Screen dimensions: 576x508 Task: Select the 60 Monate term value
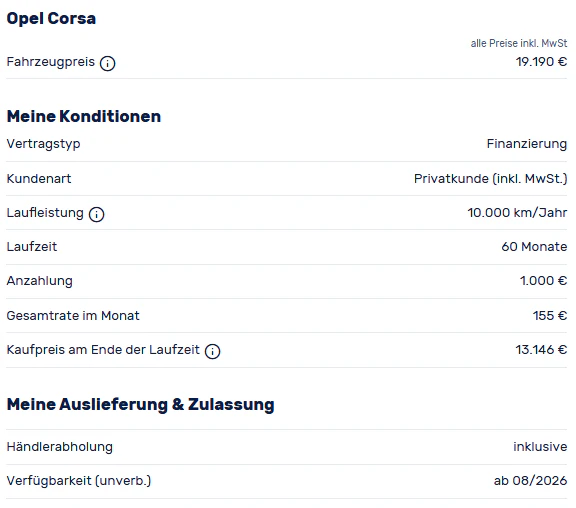[534, 246]
